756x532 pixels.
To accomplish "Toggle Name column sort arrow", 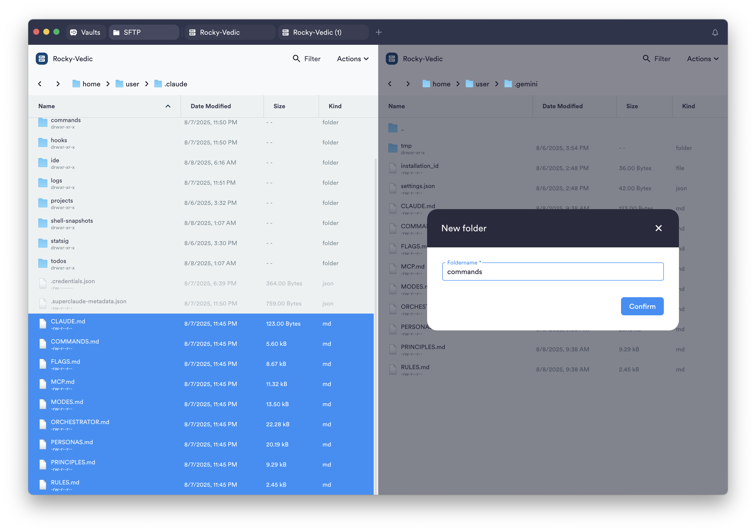I will [x=168, y=106].
